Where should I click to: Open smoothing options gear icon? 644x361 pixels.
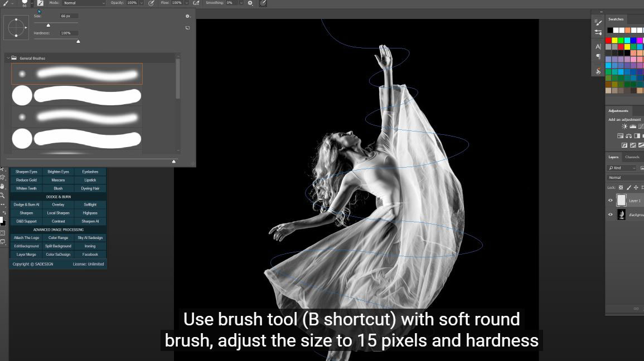[x=250, y=3]
